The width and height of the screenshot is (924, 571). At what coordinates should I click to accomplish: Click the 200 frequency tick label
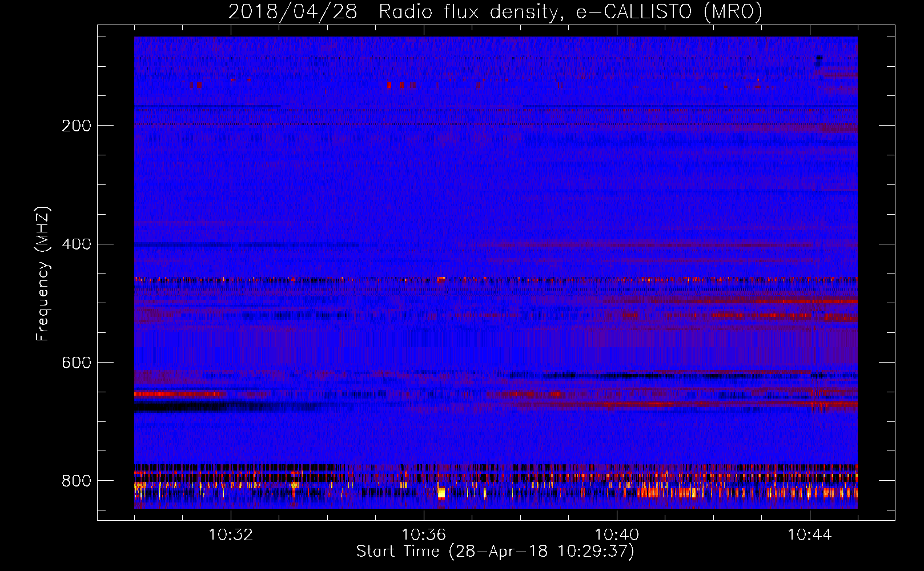[x=77, y=126]
